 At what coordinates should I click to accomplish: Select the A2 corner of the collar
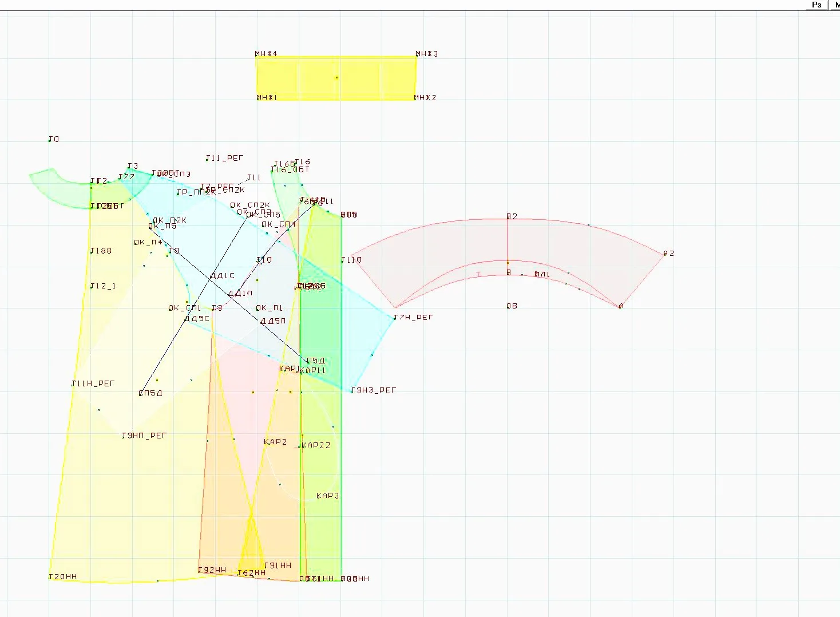(x=668, y=253)
